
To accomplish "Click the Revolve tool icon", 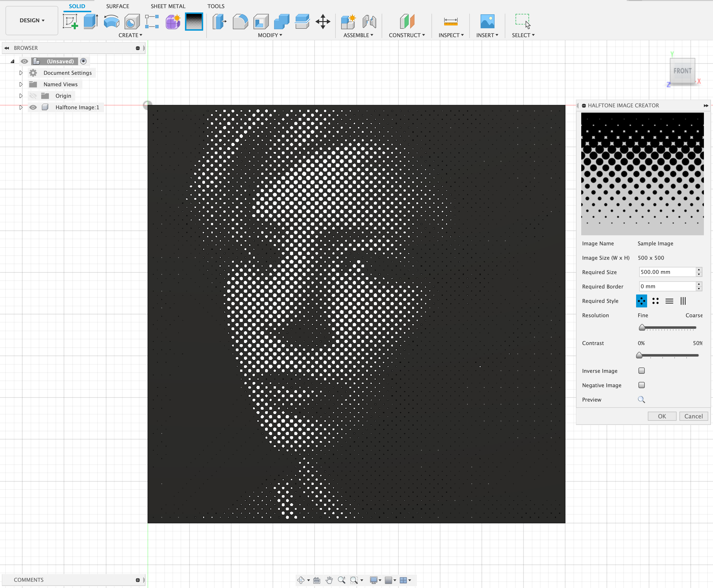I will tap(111, 22).
